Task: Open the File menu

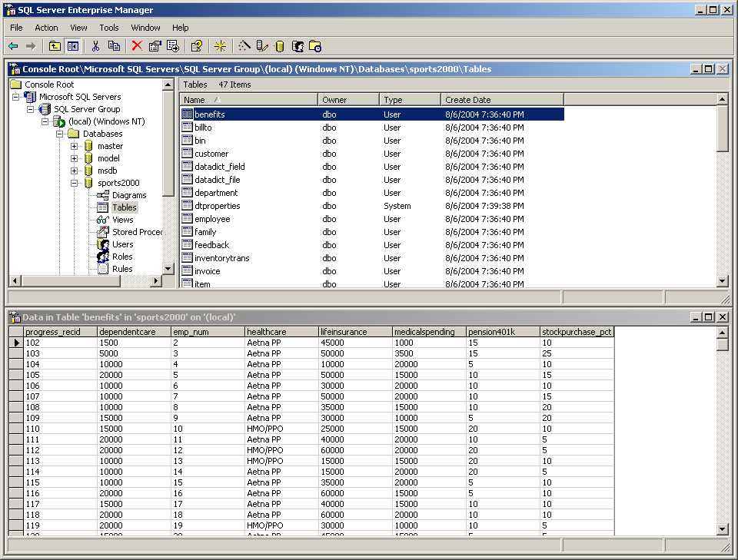Action: click(16, 28)
